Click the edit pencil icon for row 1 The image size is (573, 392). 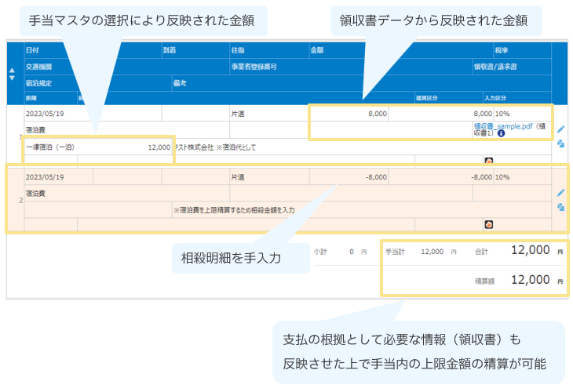560,129
